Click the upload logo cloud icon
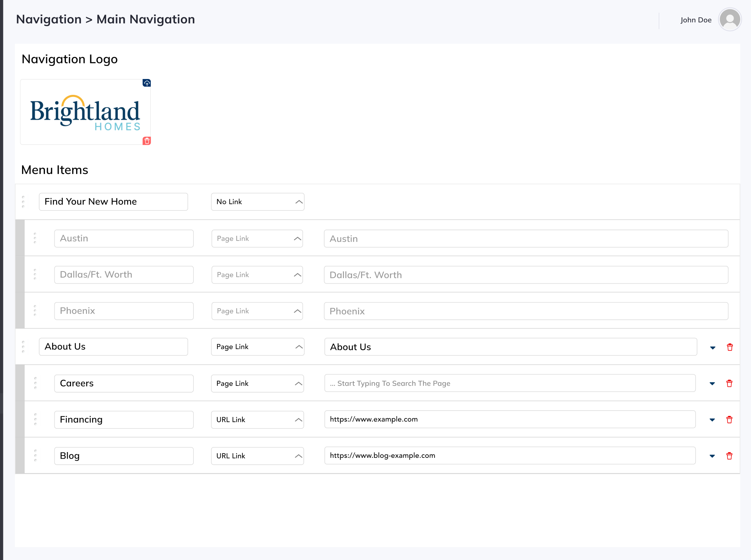The image size is (751, 560). click(x=146, y=83)
